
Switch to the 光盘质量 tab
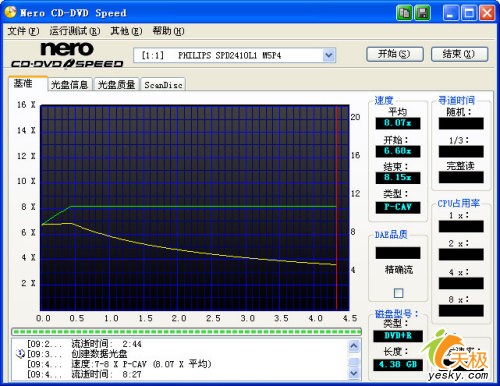pyautogui.click(x=116, y=85)
